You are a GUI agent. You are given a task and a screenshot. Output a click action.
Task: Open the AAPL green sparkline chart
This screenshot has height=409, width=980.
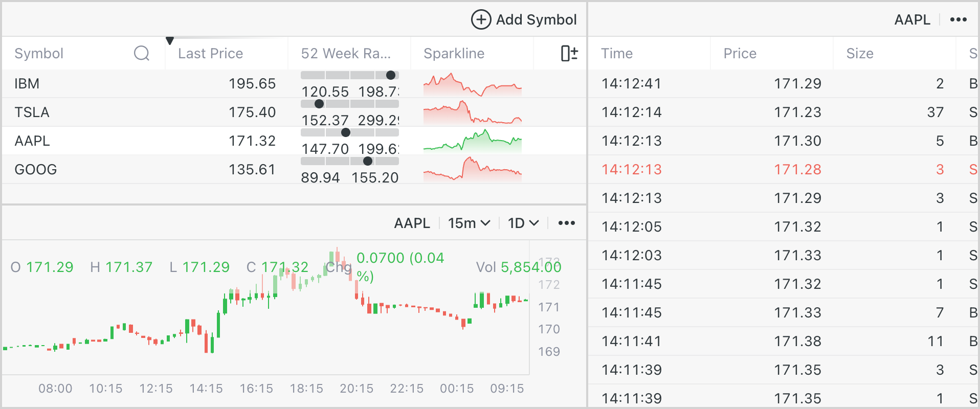point(473,142)
